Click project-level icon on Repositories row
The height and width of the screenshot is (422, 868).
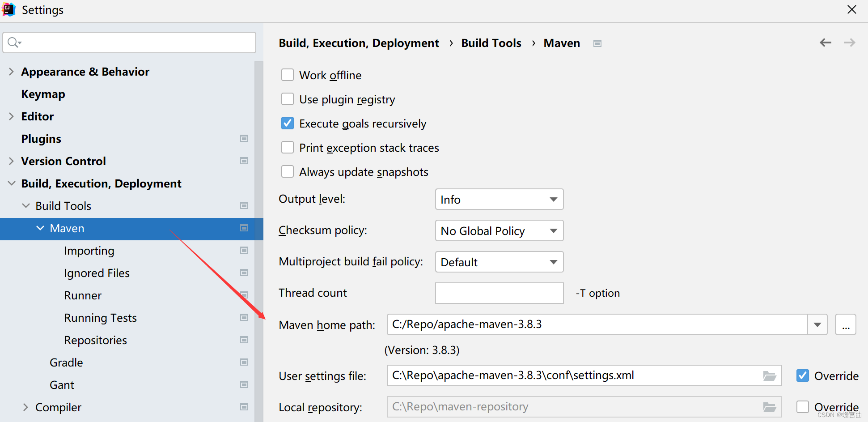click(x=244, y=340)
